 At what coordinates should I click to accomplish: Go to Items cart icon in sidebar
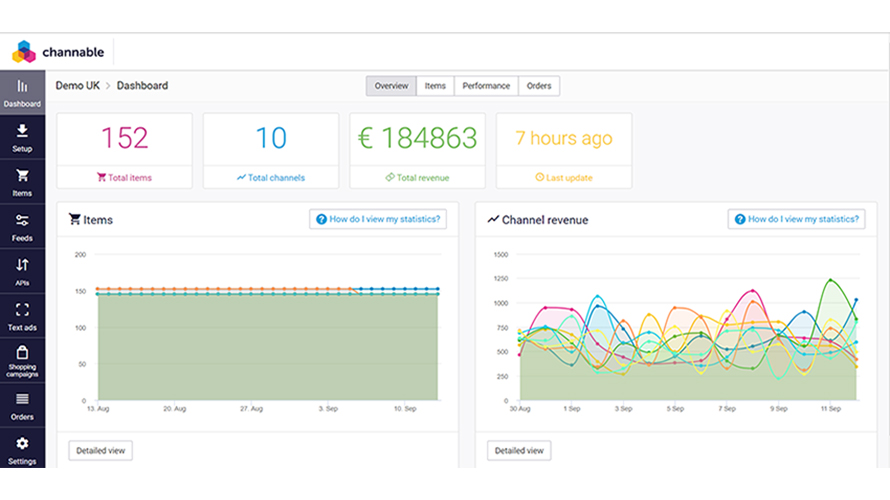(22, 182)
